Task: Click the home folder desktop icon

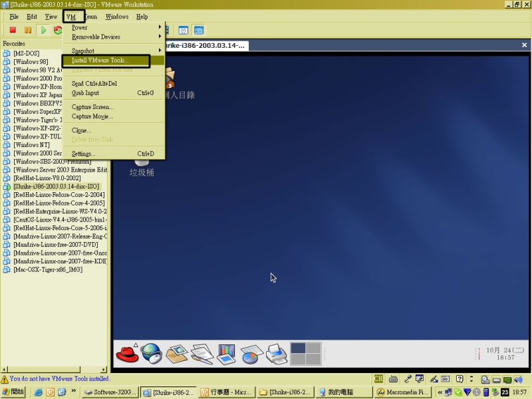Action: click(170, 78)
